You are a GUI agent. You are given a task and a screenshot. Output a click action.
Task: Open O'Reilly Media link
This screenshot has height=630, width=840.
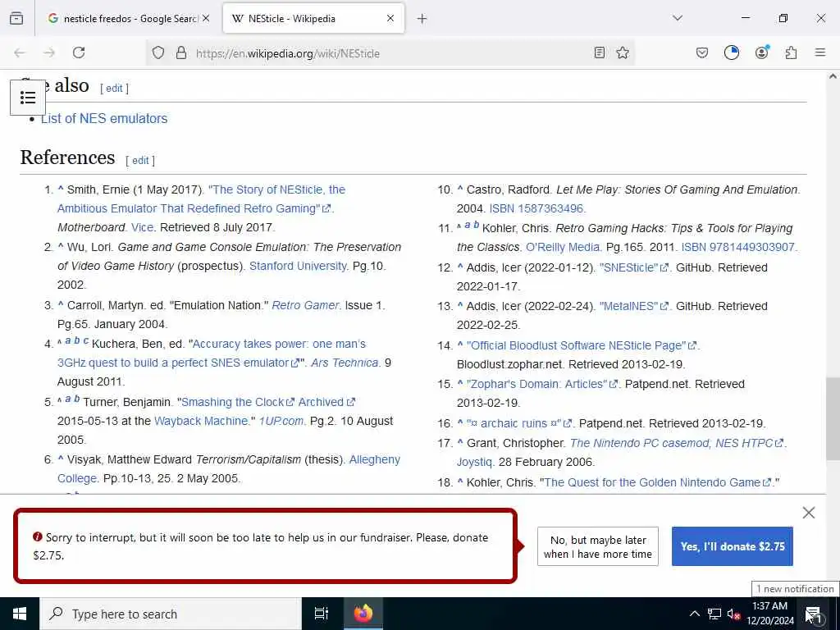[x=563, y=247]
